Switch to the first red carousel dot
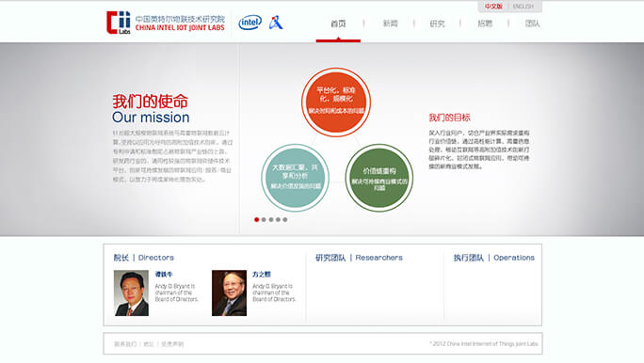Screen dimensions: 644x363 257,219
